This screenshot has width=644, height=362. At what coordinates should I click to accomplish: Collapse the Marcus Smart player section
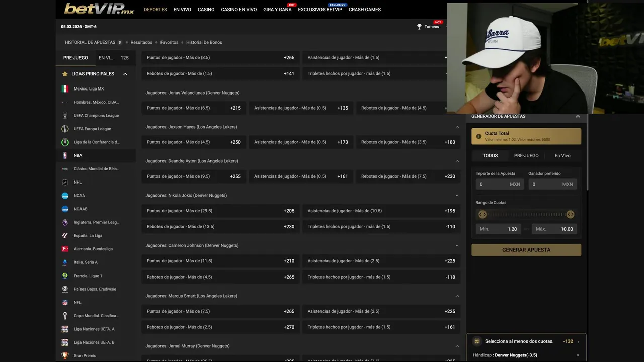457,296
